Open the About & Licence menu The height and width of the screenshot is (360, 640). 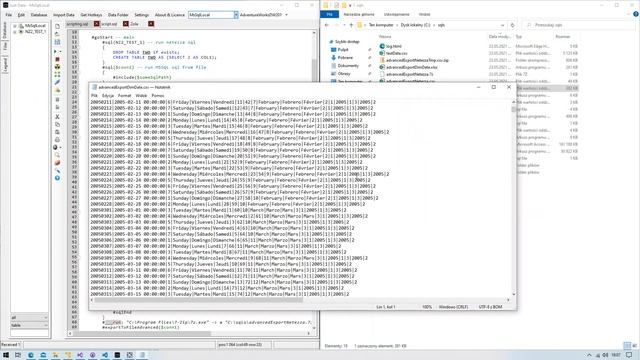pos(170,15)
